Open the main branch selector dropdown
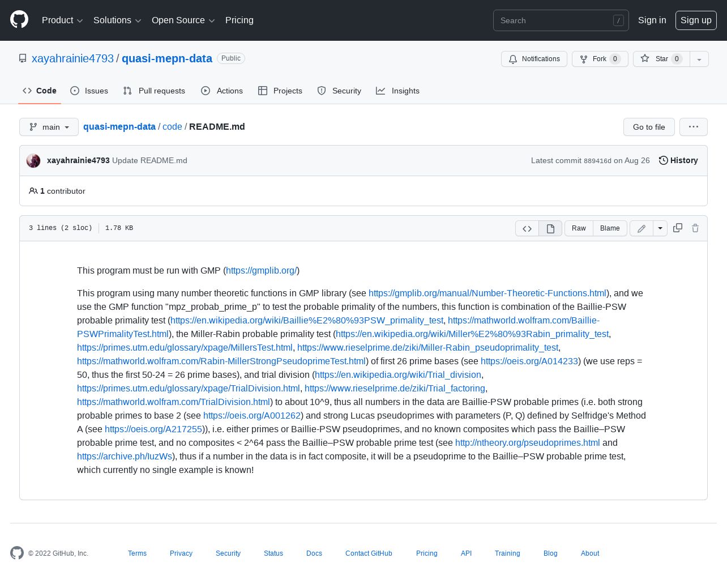Screen dimensions: 727x588 click(x=49, y=127)
